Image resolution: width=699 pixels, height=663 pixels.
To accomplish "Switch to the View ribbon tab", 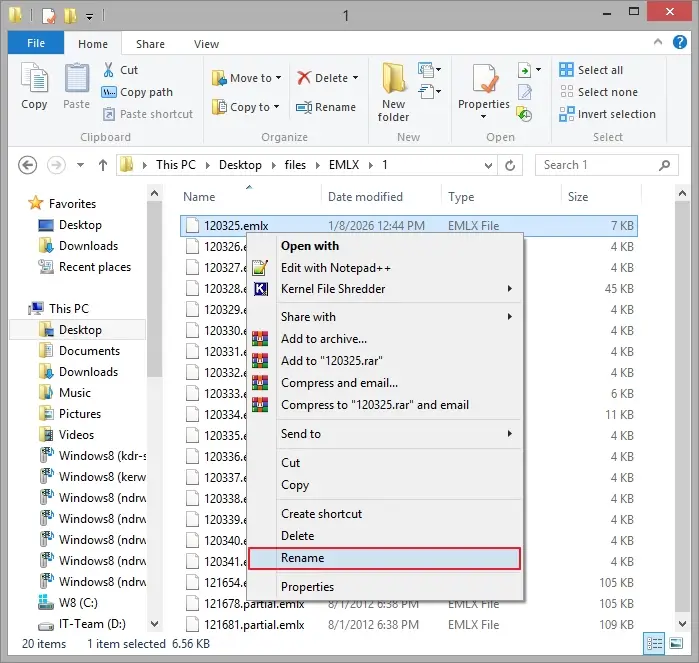I will click(x=206, y=44).
